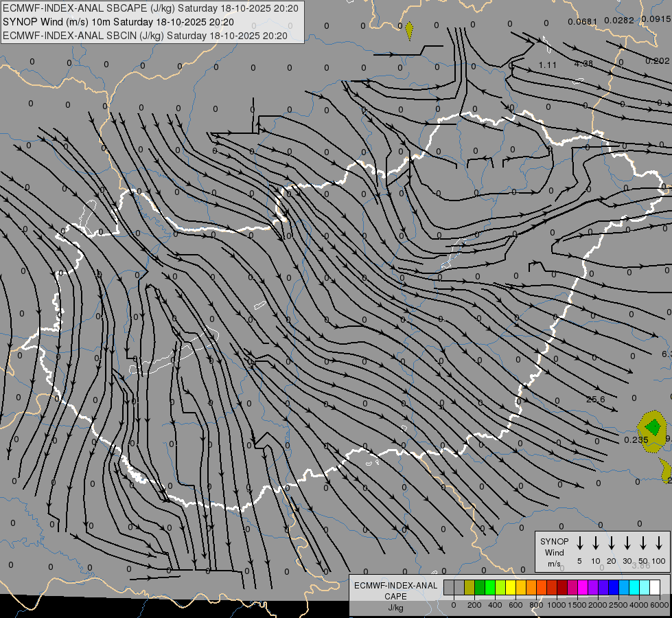Click the 0.235 value beside green patch
Viewport: 672px width, 618px height.
point(636,439)
